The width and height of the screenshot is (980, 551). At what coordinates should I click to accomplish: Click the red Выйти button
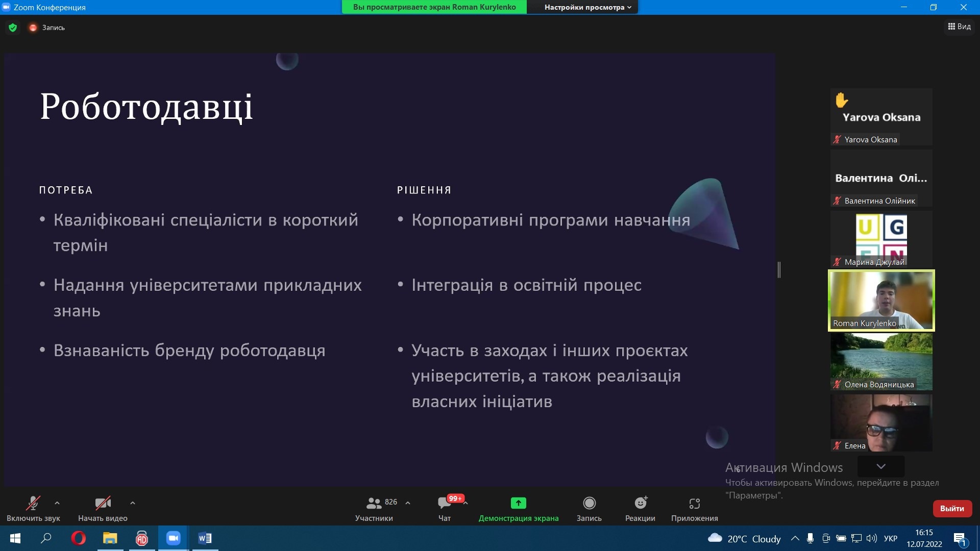click(x=952, y=509)
